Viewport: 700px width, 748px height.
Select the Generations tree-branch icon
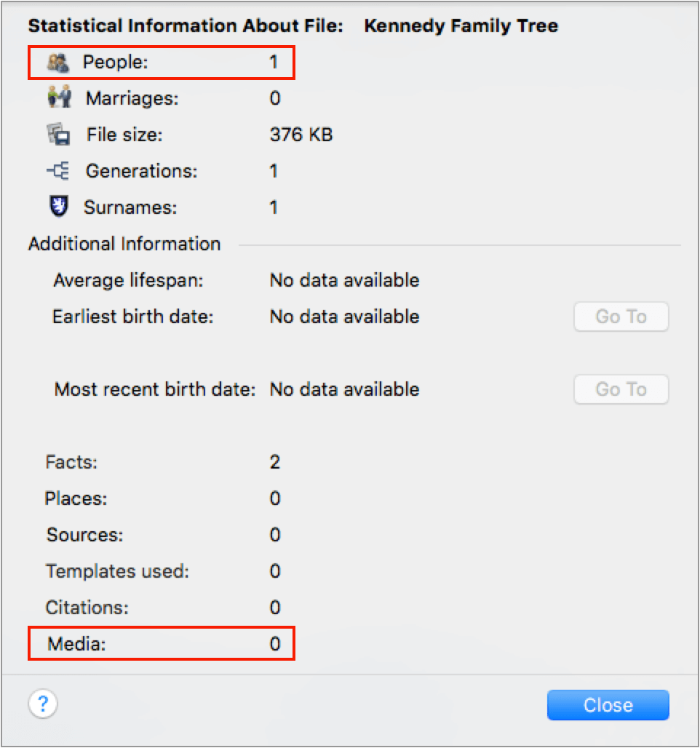[x=59, y=171]
